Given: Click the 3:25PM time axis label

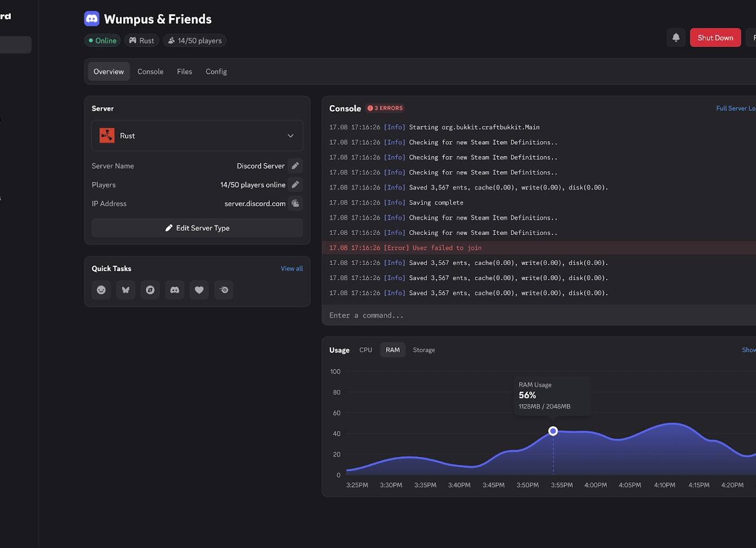Looking at the screenshot, I should [357, 485].
